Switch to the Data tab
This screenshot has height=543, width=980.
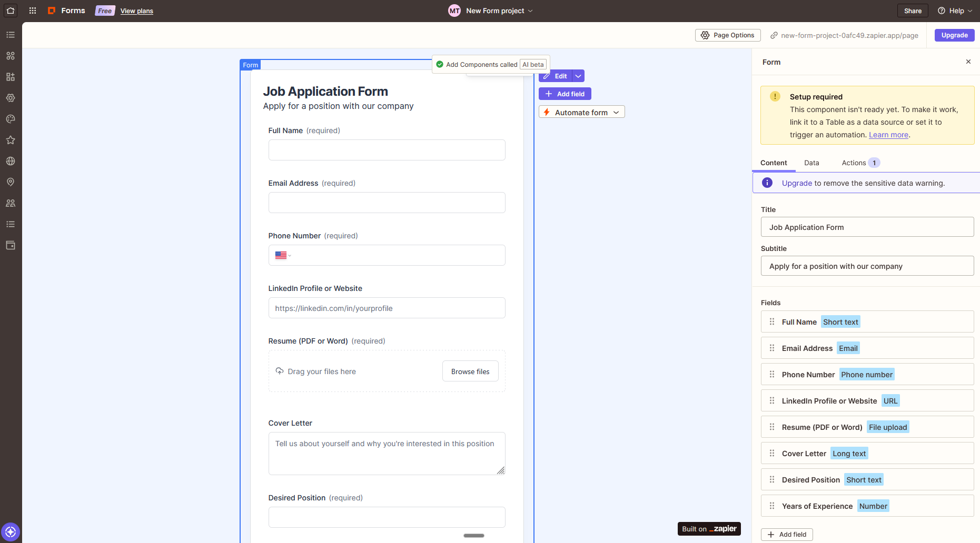811,163
